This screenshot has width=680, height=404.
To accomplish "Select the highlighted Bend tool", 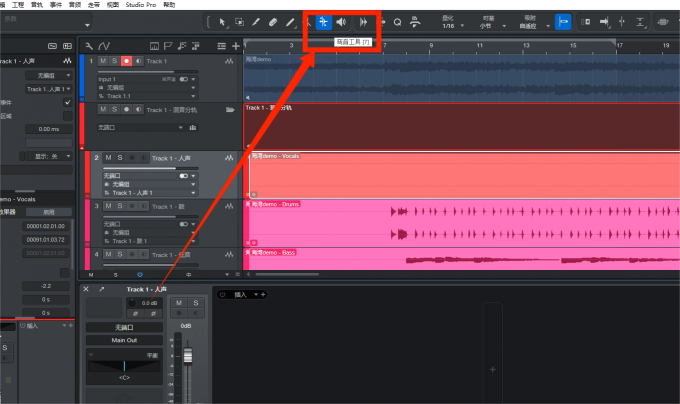I will click(324, 22).
